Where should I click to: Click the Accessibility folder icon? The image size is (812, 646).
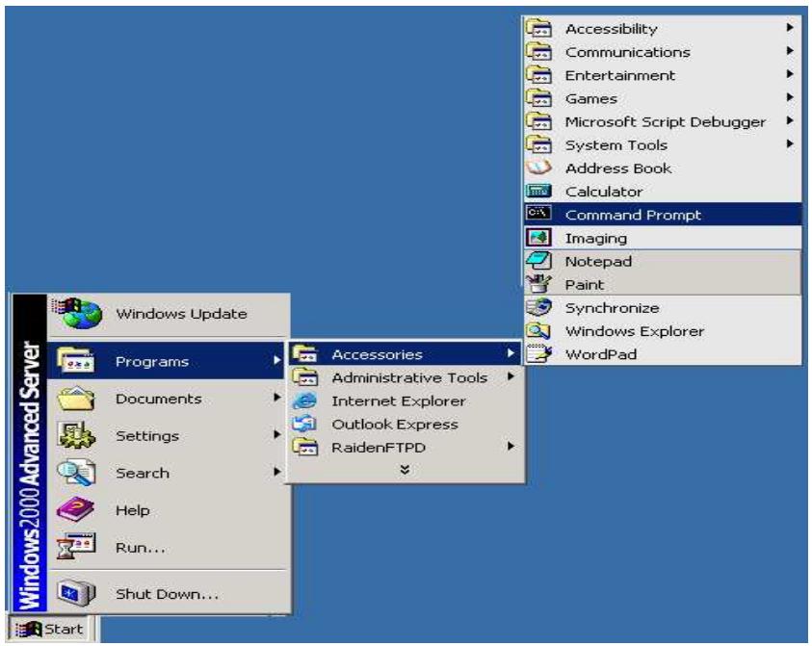click(538, 28)
